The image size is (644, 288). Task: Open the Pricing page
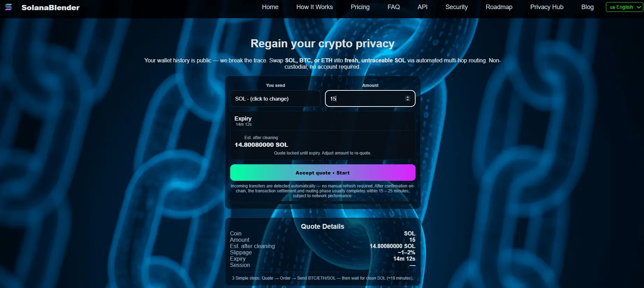360,7
